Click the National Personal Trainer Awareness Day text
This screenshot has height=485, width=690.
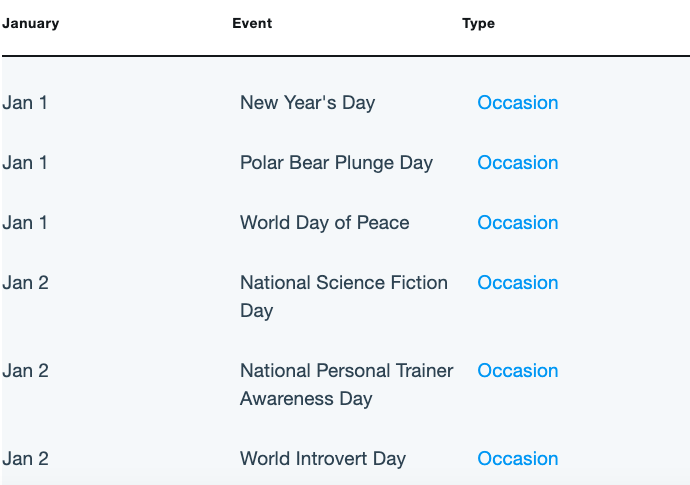coord(346,385)
